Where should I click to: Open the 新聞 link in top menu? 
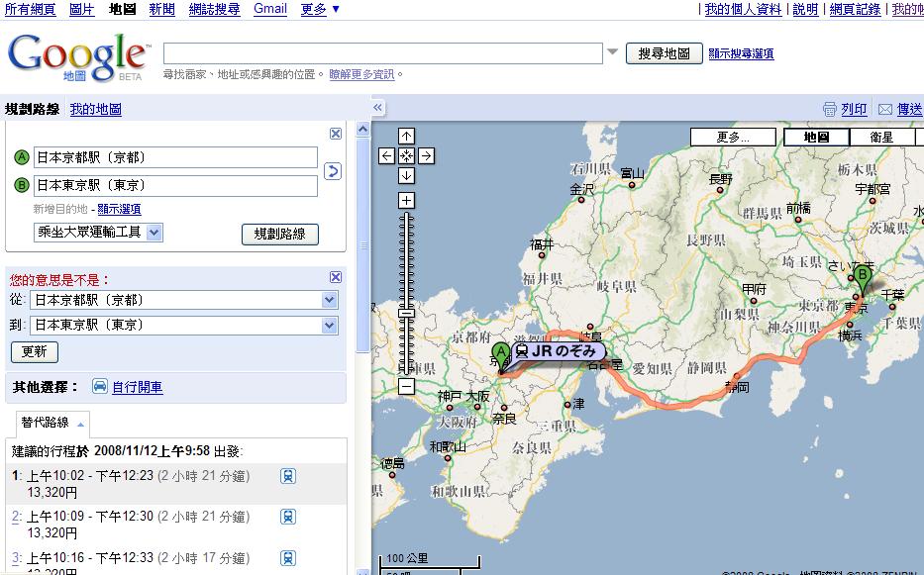tap(161, 9)
